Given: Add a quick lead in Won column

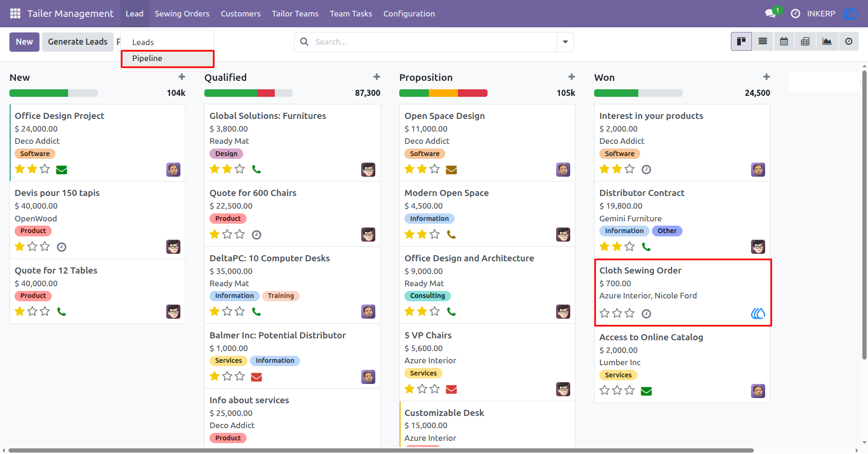Looking at the screenshot, I should [x=767, y=77].
